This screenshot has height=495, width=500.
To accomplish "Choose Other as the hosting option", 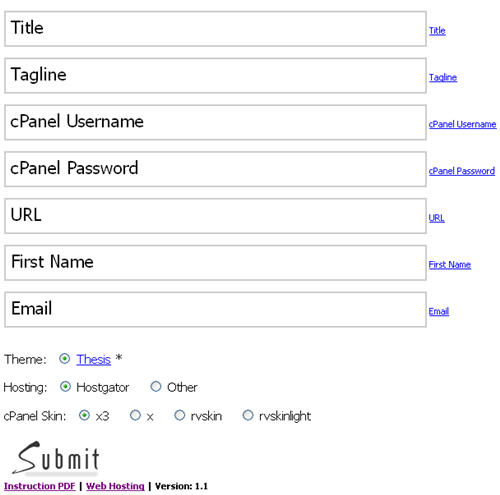I will pos(156,387).
